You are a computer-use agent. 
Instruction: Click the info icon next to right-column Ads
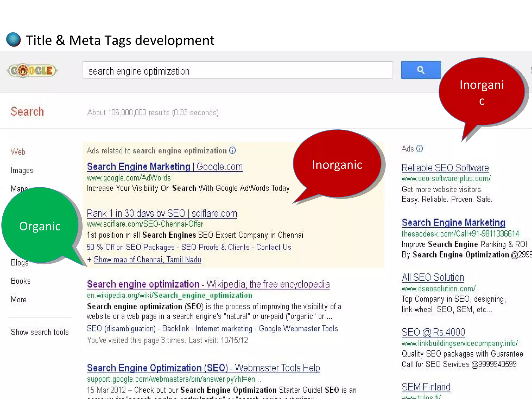pos(420,149)
